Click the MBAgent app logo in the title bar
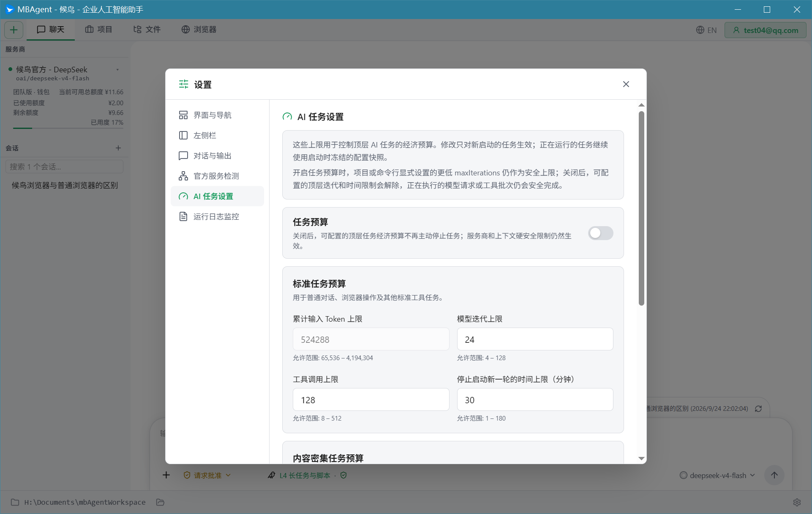812x514 pixels. pyautogui.click(x=9, y=9)
